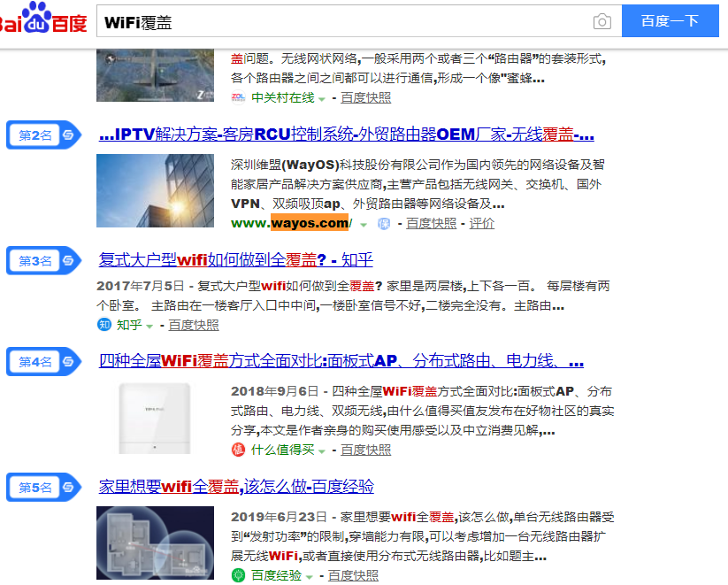Open 复式大户型wifi如何做到全覆盖 知乎 result
Viewport: 728px width, 585px height.
pyautogui.click(x=236, y=259)
